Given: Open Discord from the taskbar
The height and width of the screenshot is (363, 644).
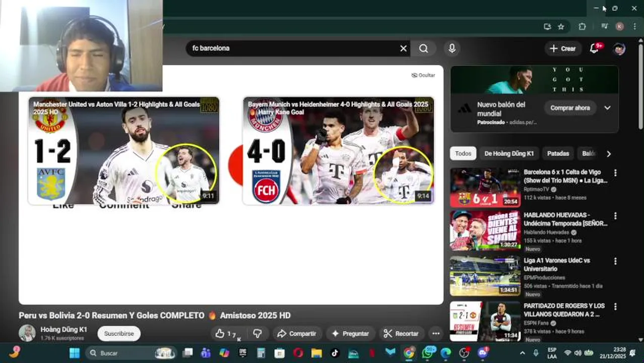Looking at the screenshot, I should click(483, 353).
